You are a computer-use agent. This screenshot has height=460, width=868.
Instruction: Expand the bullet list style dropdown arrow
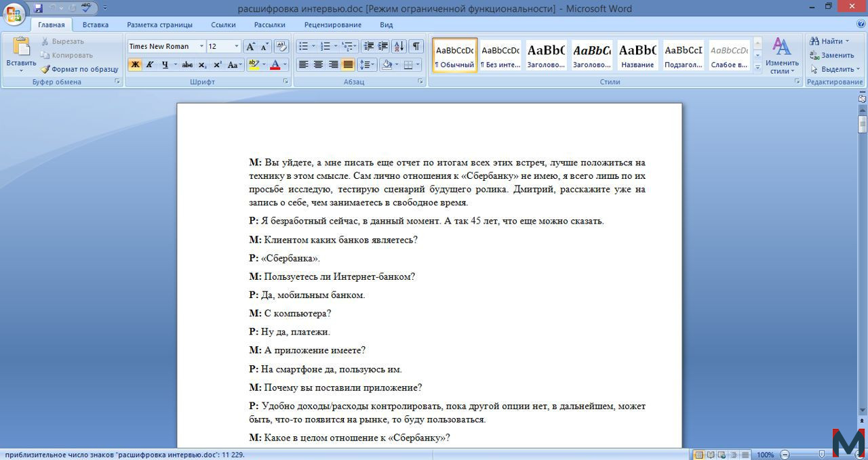pyautogui.click(x=313, y=46)
